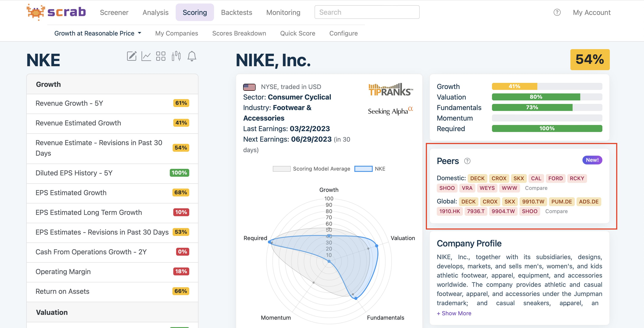Click Compare next to domestic peers
The image size is (644, 328).
536,188
